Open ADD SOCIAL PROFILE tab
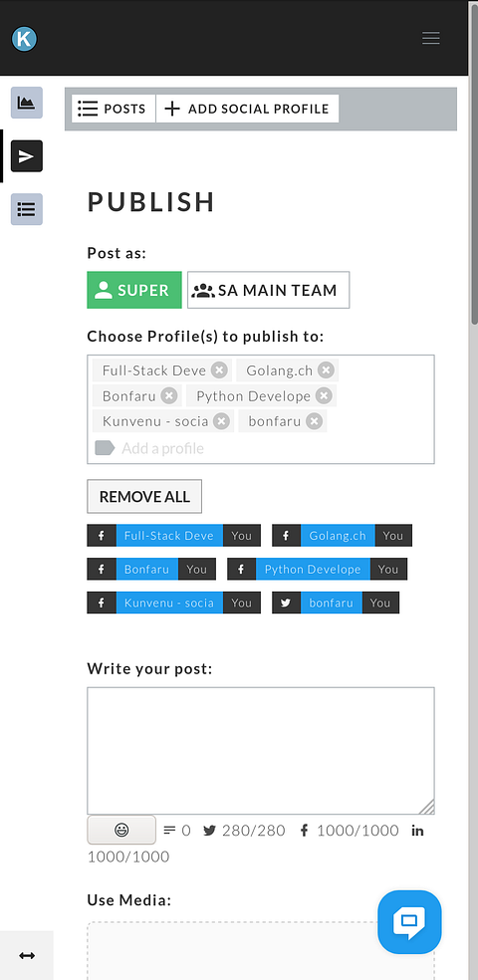Image resolution: width=478 pixels, height=980 pixels. 247,109
